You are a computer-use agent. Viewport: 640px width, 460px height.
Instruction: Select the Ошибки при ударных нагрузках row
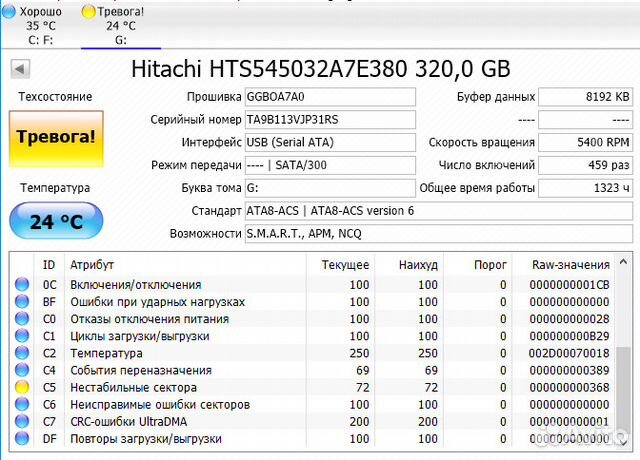[x=313, y=302]
